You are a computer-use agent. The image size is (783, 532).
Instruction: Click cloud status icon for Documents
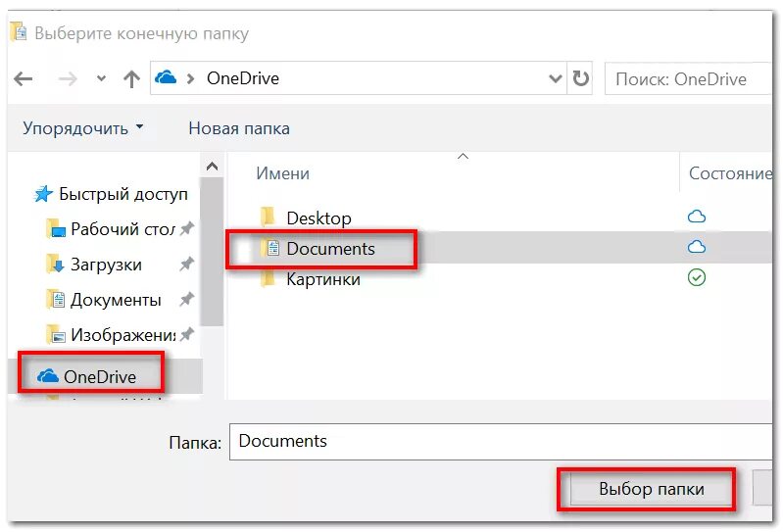pyautogui.click(x=697, y=247)
